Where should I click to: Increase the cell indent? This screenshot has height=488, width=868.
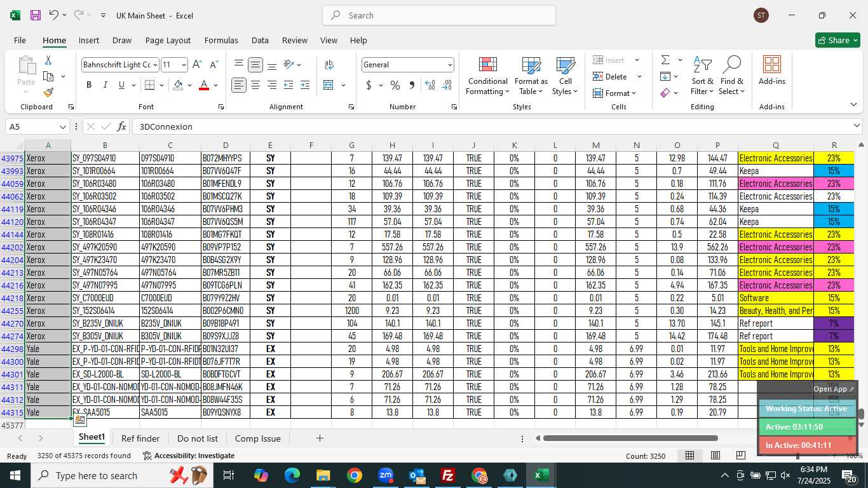(305, 85)
